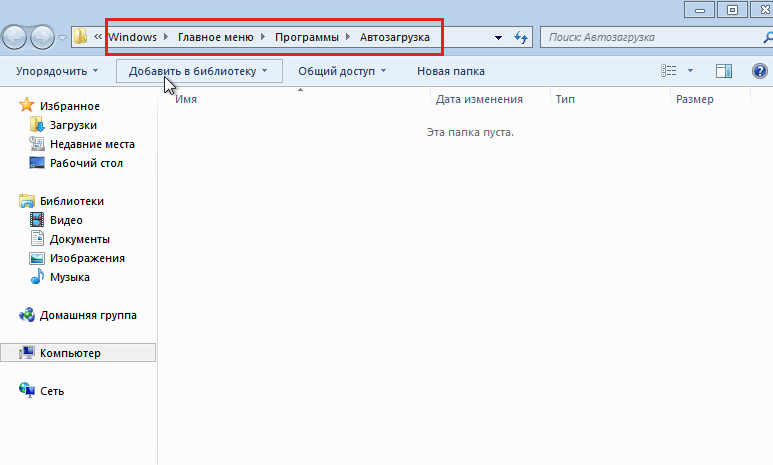Open Рабочий стол in the sidebar
The width and height of the screenshot is (773, 465).
(86, 163)
